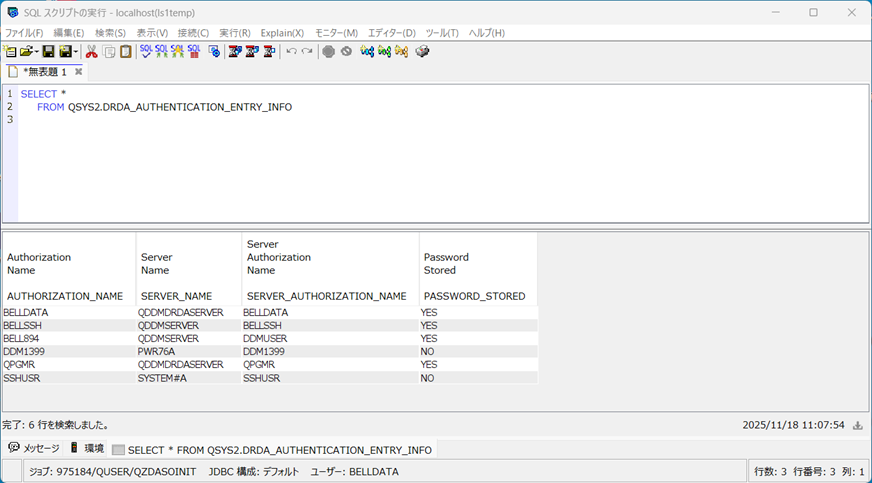Viewport: 872px width, 483px height.
Task: Click the download icon beside the timestamp
Action: tap(857, 425)
